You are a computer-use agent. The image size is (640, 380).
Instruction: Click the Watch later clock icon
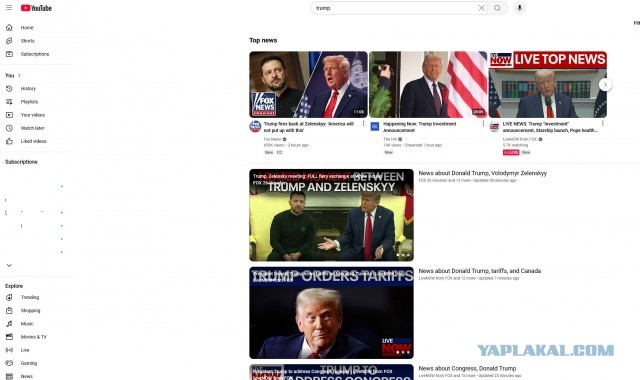(9, 128)
